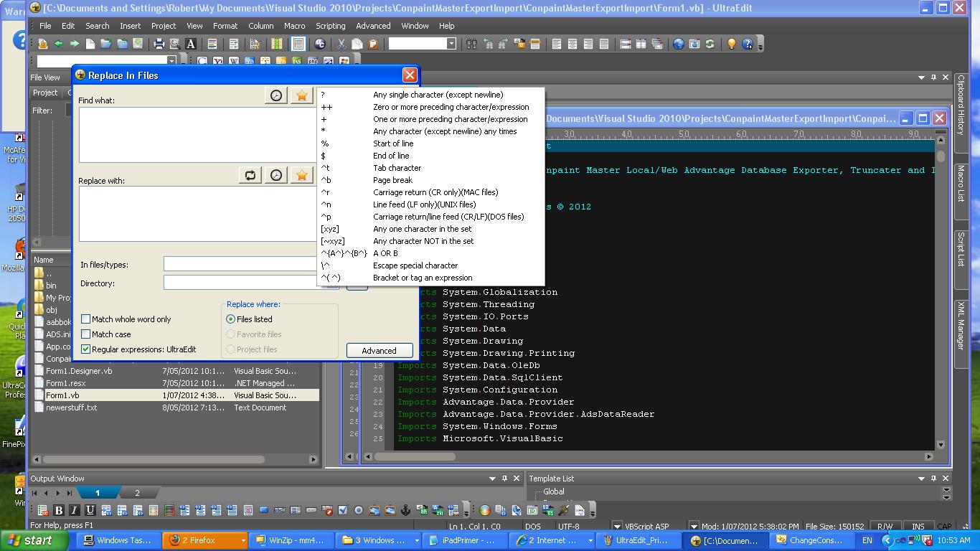The height and width of the screenshot is (551, 980).
Task: Uncheck Regular expressions: UltraEdit option
Action: click(x=86, y=349)
